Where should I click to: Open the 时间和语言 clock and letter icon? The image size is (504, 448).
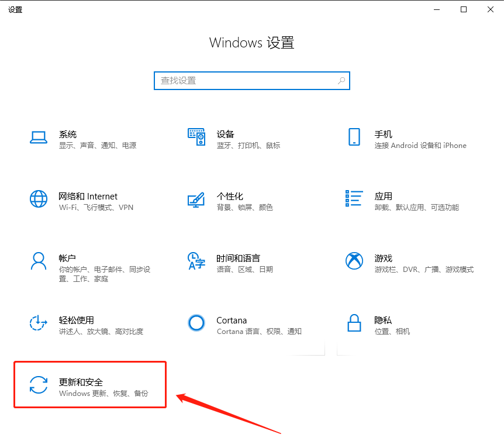pyautogui.click(x=196, y=261)
